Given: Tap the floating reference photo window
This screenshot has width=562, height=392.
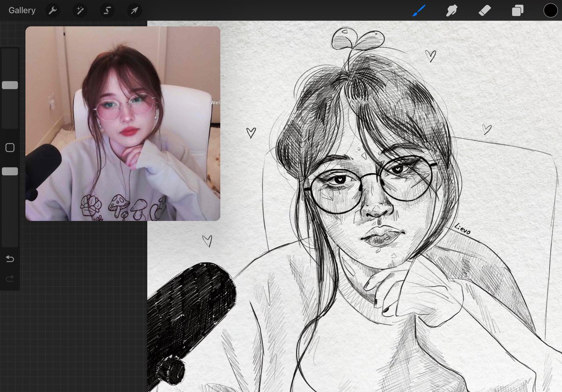Looking at the screenshot, I should point(123,123).
